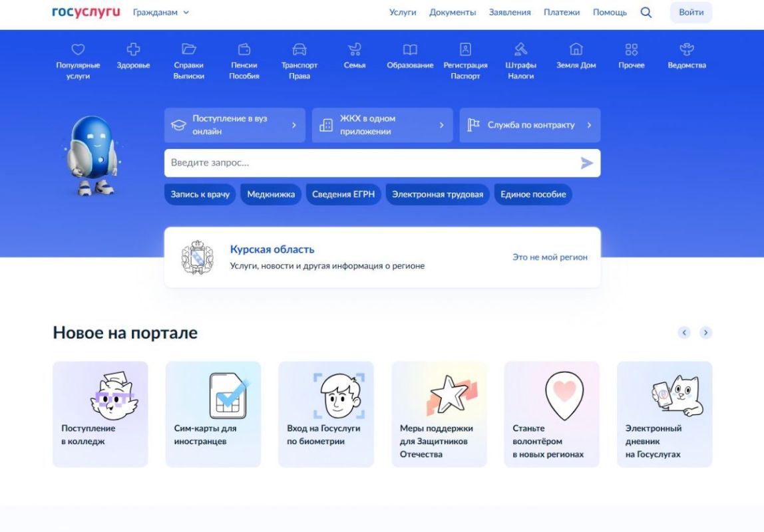The width and height of the screenshot is (764, 532).
Task: Open the Поступление в колледж card
Action: [100, 414]
